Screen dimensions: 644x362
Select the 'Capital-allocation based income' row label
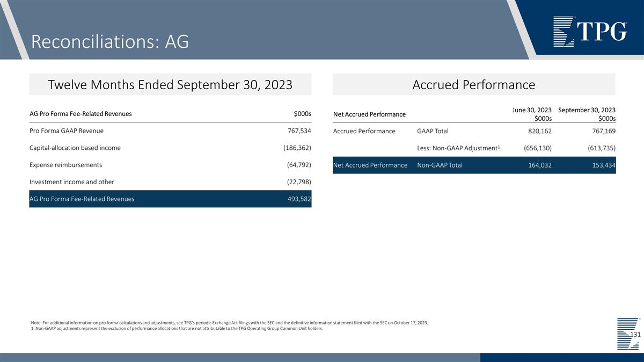coord(75,148)
